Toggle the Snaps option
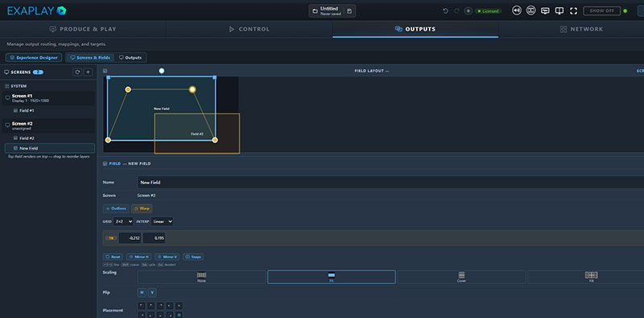The height and width of the screenshot is (318, 644). coord(193,257)
